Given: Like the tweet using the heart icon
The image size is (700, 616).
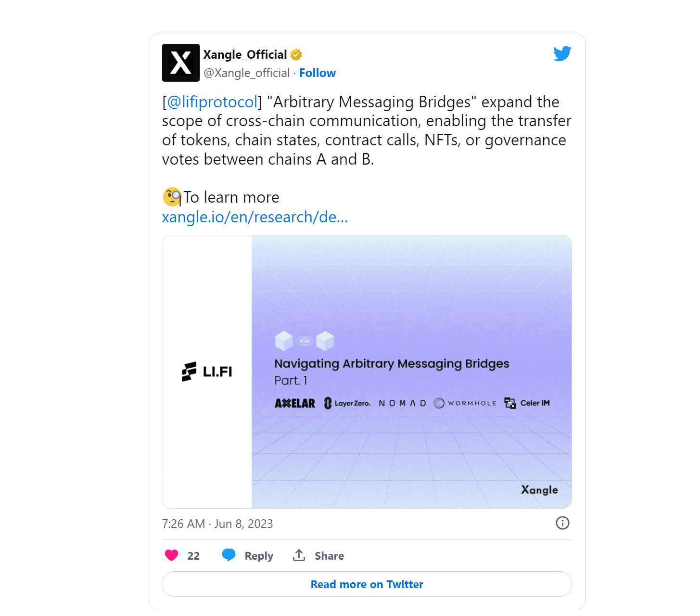Looking at the screenshot, I should (171, 555).
